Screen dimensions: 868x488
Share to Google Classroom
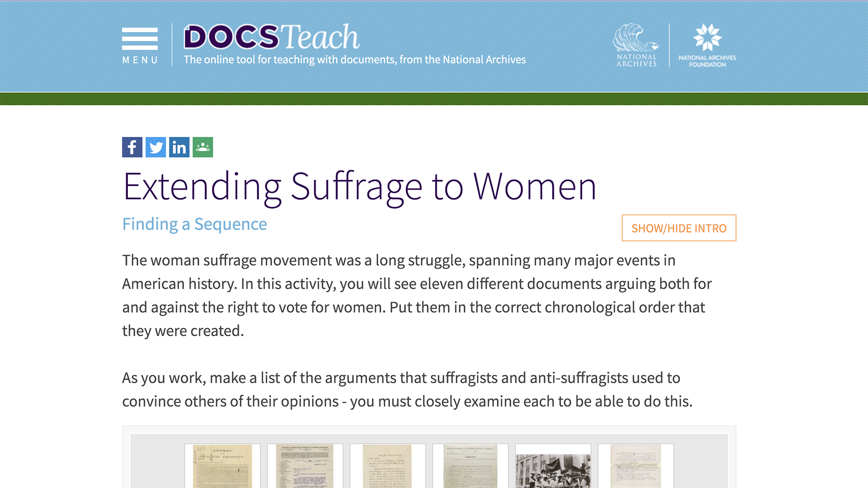(203, 147)
